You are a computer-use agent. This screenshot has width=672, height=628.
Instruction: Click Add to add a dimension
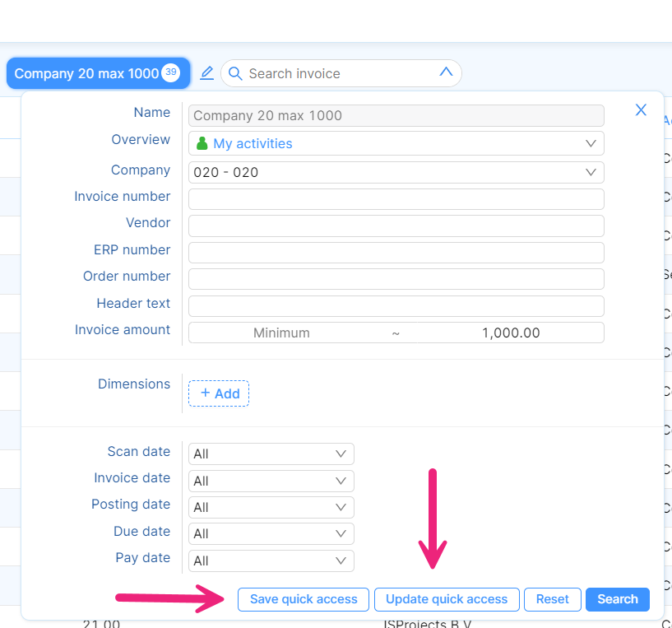[219, 393]
